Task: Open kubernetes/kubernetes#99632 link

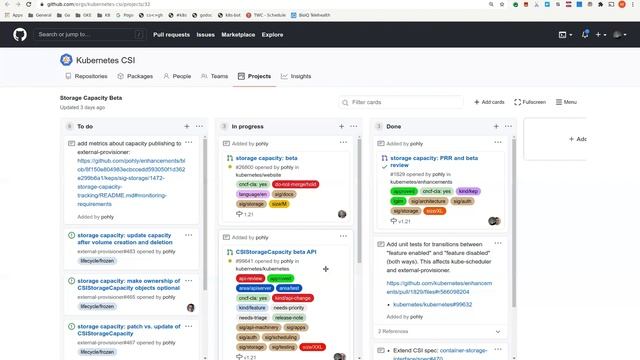Action: [433, 304]
